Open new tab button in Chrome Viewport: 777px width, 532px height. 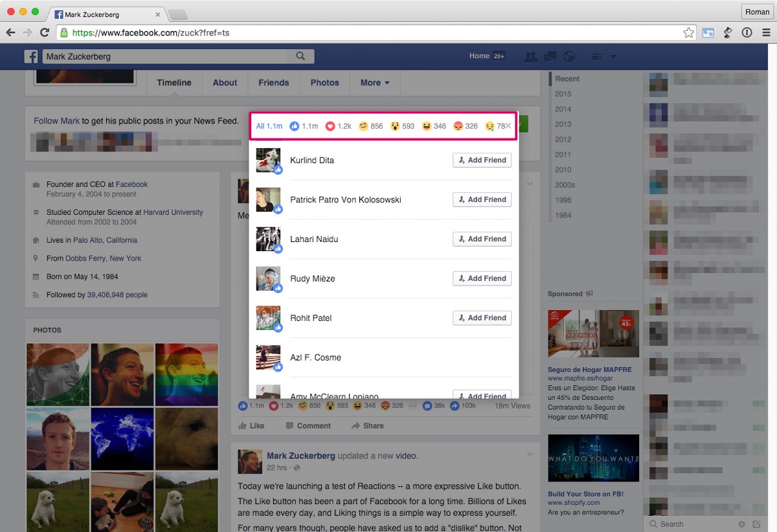177,14
